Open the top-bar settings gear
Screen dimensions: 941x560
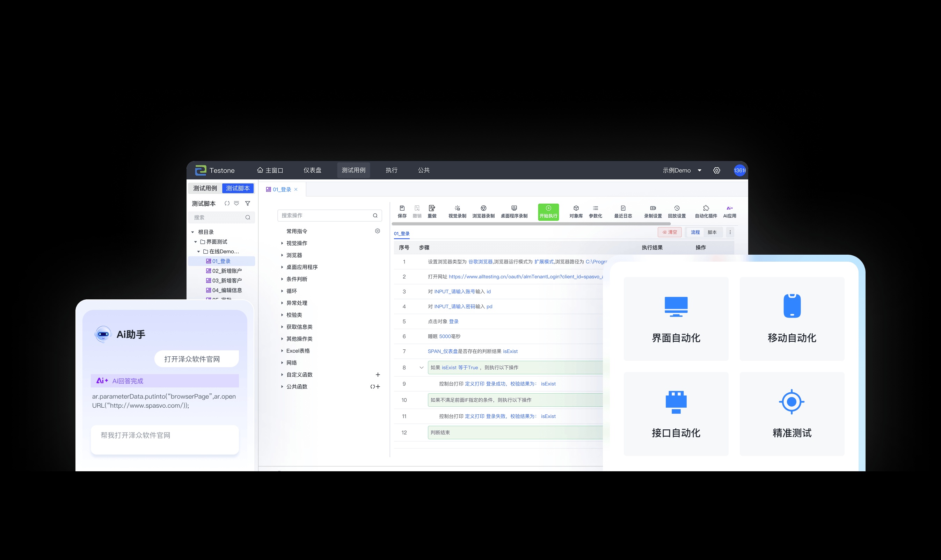point(716,170)
